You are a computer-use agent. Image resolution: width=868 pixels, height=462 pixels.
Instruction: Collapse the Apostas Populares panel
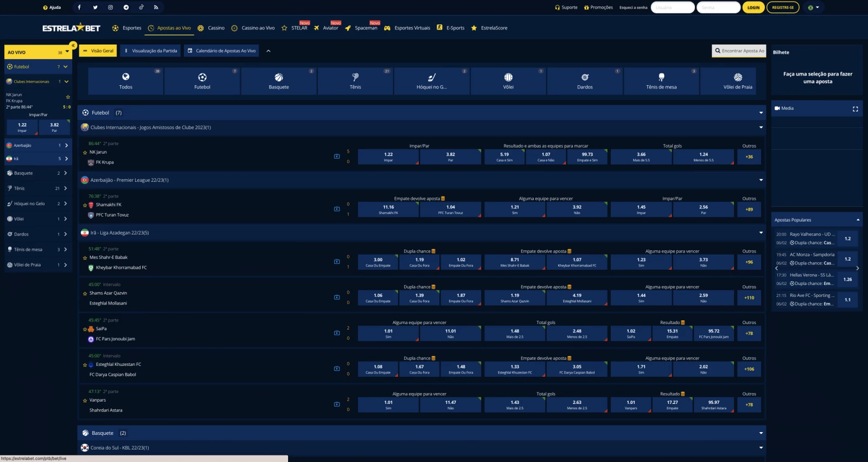[858, 220]
